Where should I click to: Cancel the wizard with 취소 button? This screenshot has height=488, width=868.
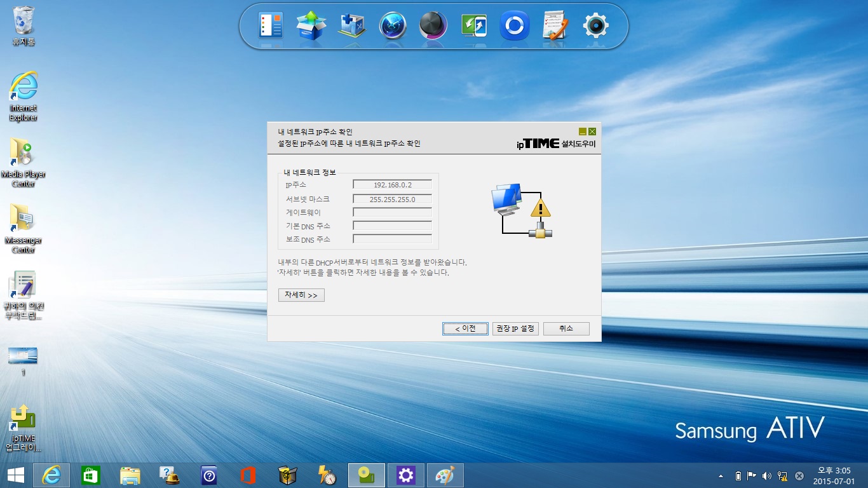[x=566, y=329]
